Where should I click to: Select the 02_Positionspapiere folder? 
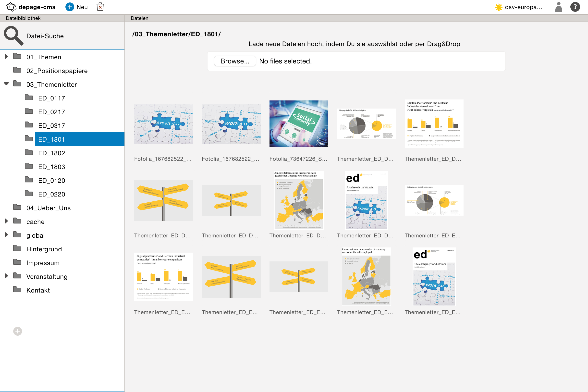tap(57, 71)
